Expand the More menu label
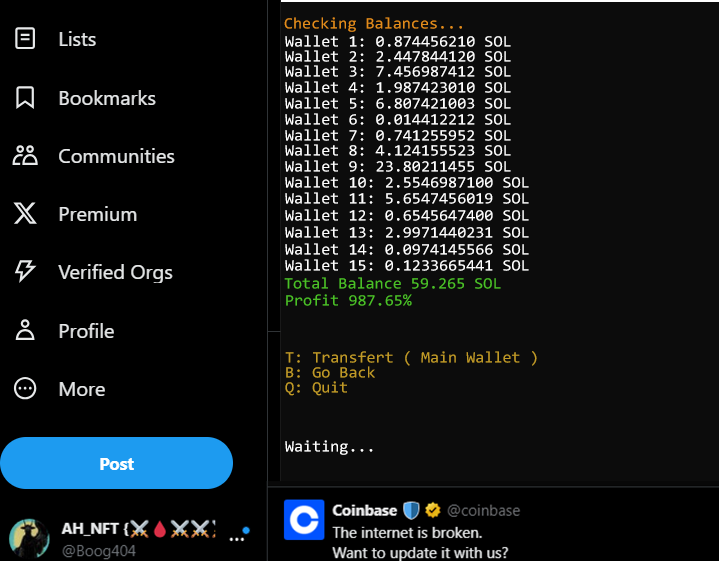 [x=82, y=389]
